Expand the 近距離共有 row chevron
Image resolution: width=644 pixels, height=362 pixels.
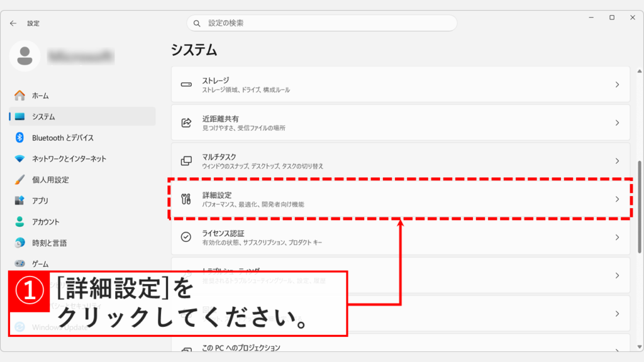(x=617, y=123)
